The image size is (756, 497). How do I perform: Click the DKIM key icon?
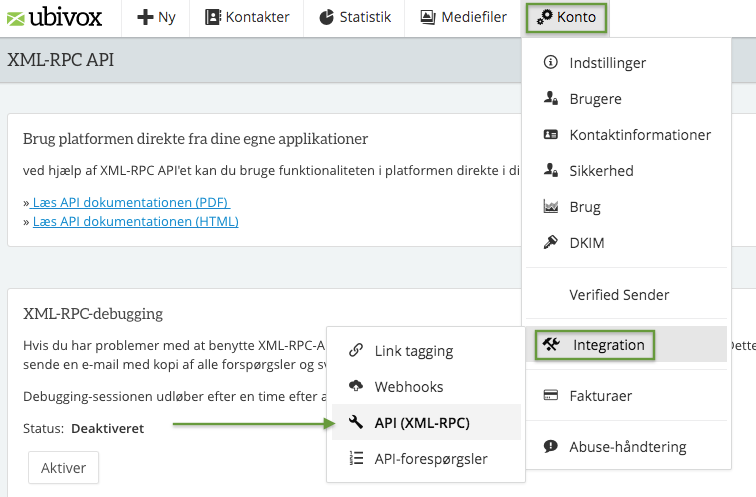[x=550, y=243]
